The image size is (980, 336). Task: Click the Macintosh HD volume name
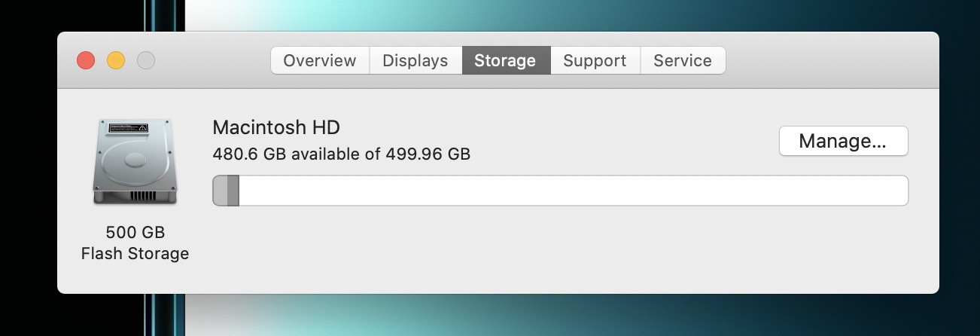pos(271,127)
